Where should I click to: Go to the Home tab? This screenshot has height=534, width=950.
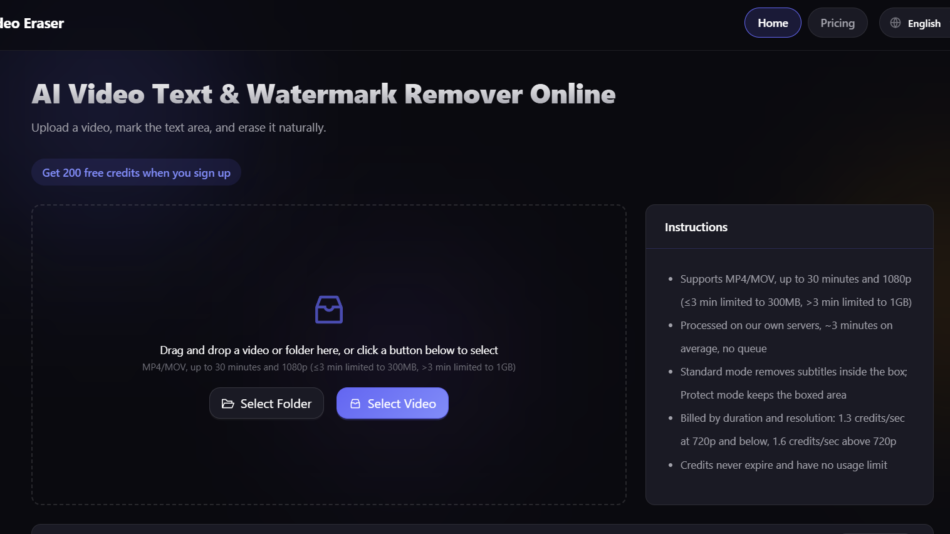[772, 23]
